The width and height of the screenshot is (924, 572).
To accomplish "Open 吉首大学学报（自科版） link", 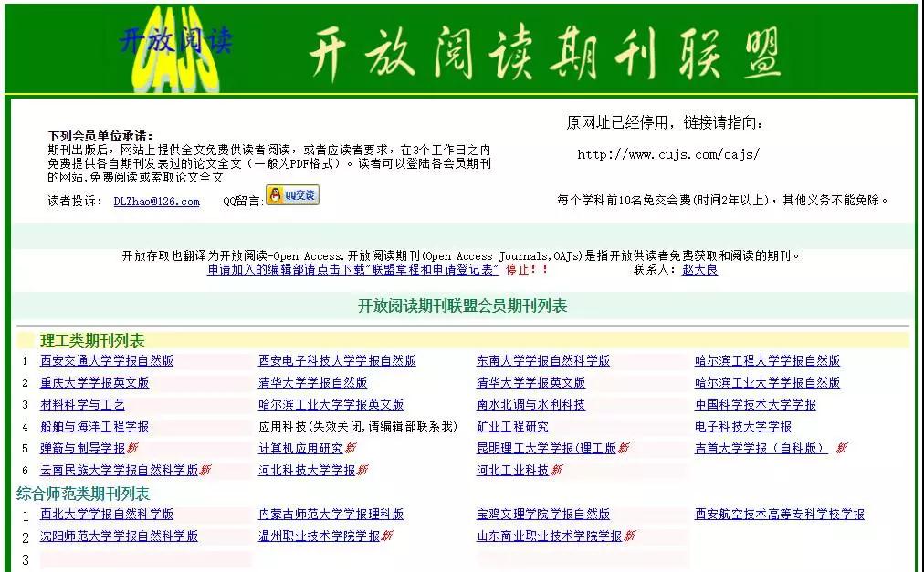I will coord(761,448).
